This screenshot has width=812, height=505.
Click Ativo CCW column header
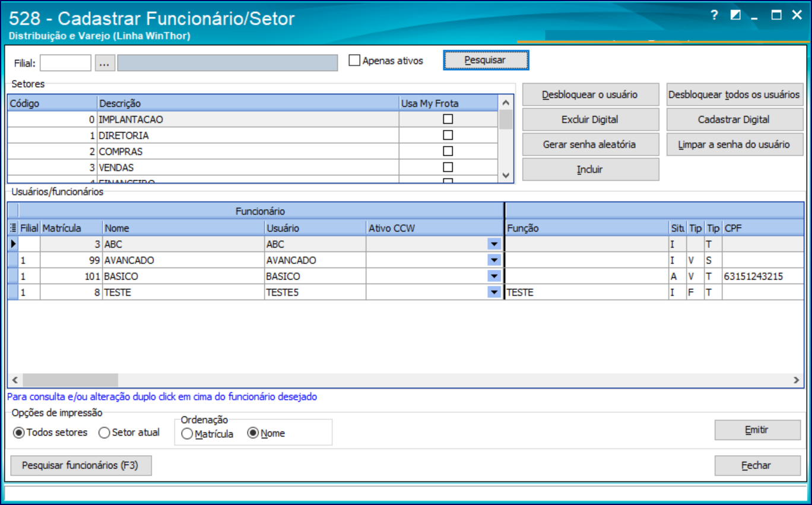pos(434,228)
